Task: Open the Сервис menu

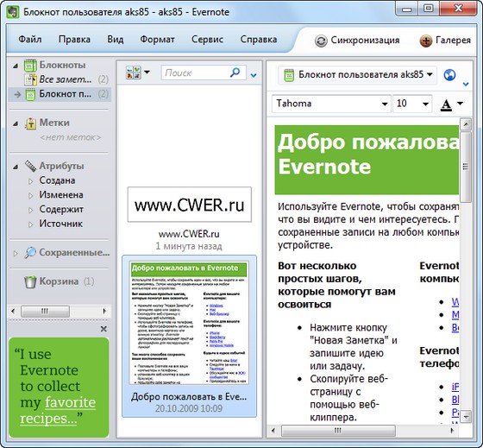Action: pyautogui.click(x=207, y=40)
